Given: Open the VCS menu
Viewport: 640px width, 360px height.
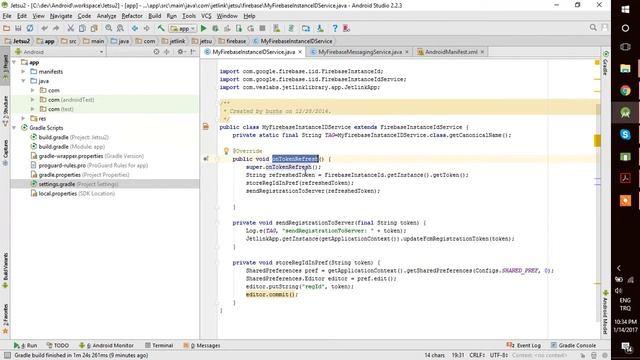Looking at the screenshot, I should (x=206, y=16).
